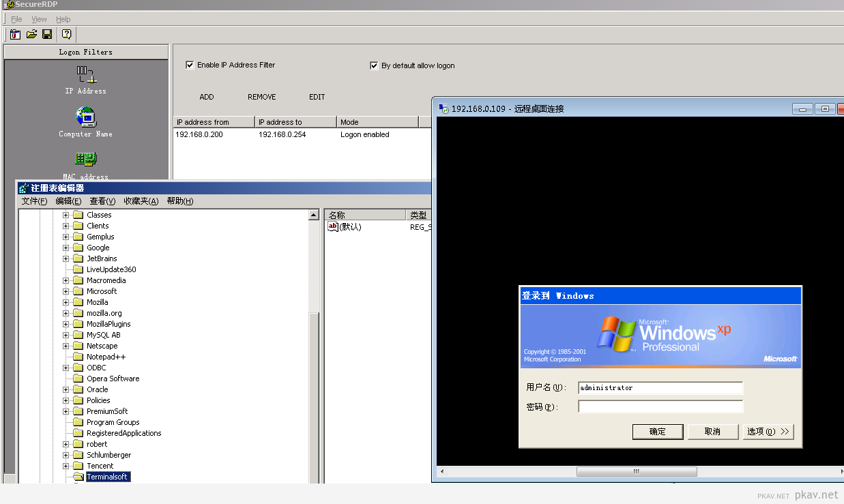Viewport: 844px width, 504px height.
Task: Click the floppy-disk save icon in SecureRDP
Action: coord(47,34)
